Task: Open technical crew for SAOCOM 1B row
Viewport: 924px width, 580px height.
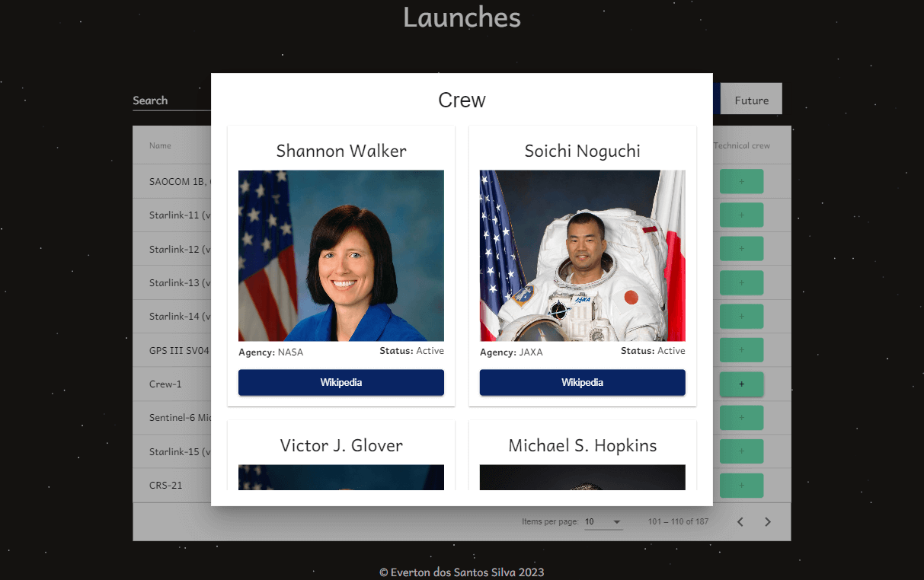Action: (741, 181)
